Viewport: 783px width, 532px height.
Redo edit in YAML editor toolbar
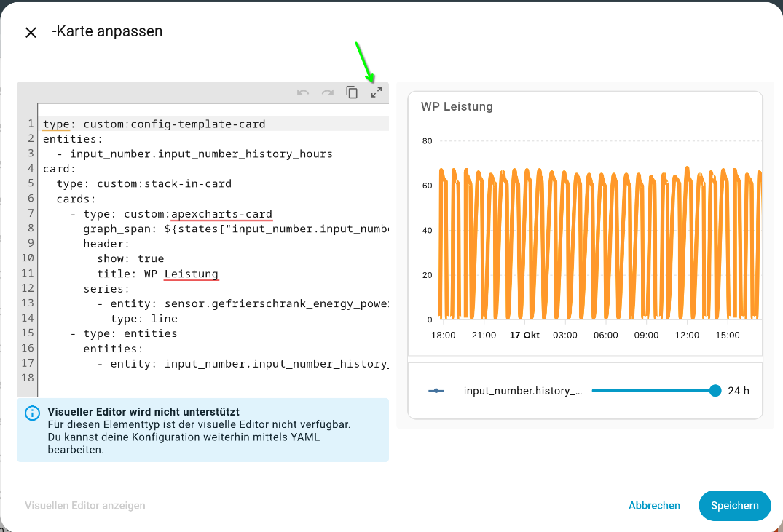328,92
